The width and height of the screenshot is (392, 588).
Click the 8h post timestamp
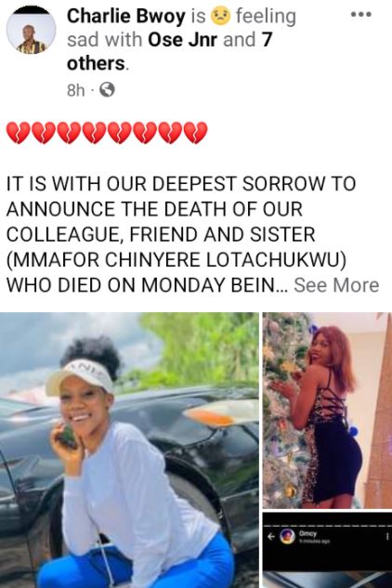75,90
